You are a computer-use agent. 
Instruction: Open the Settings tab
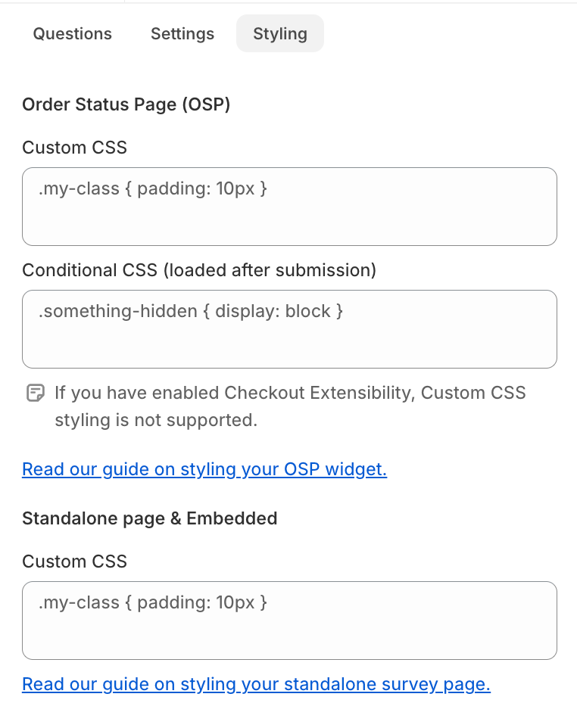coord(182,34)
